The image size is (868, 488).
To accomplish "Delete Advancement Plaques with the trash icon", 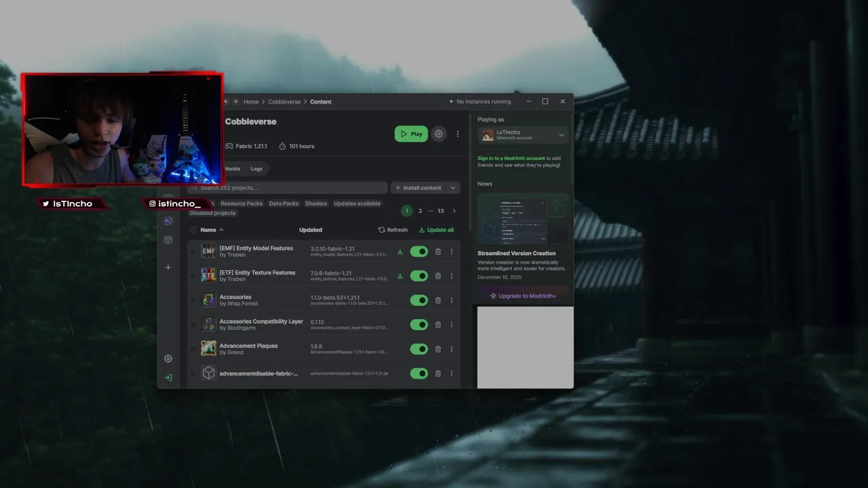I will click(x=438, y=349).
